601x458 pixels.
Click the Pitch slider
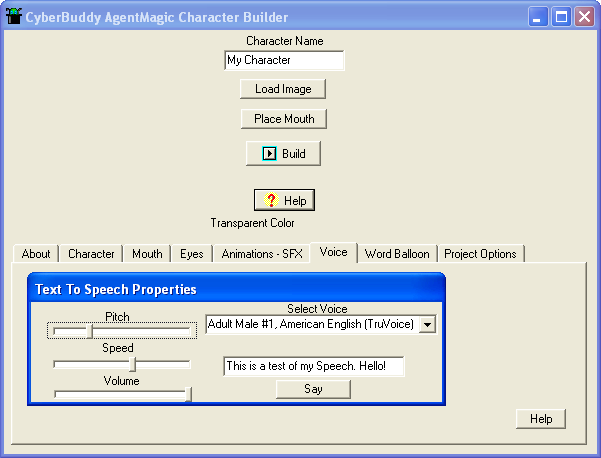click(x=121, y=330)
